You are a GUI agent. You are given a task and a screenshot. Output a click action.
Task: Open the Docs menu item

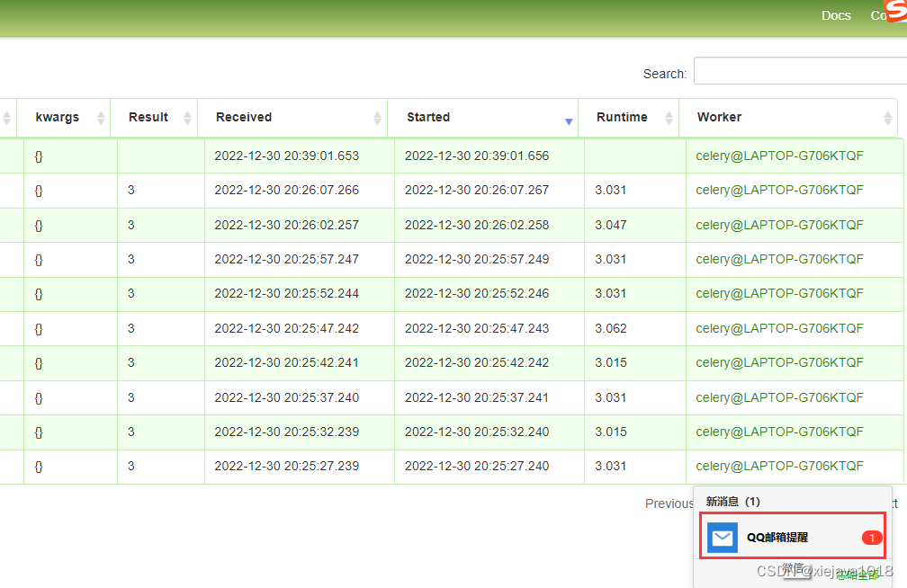pyautogui.click(x=836, y=15)
